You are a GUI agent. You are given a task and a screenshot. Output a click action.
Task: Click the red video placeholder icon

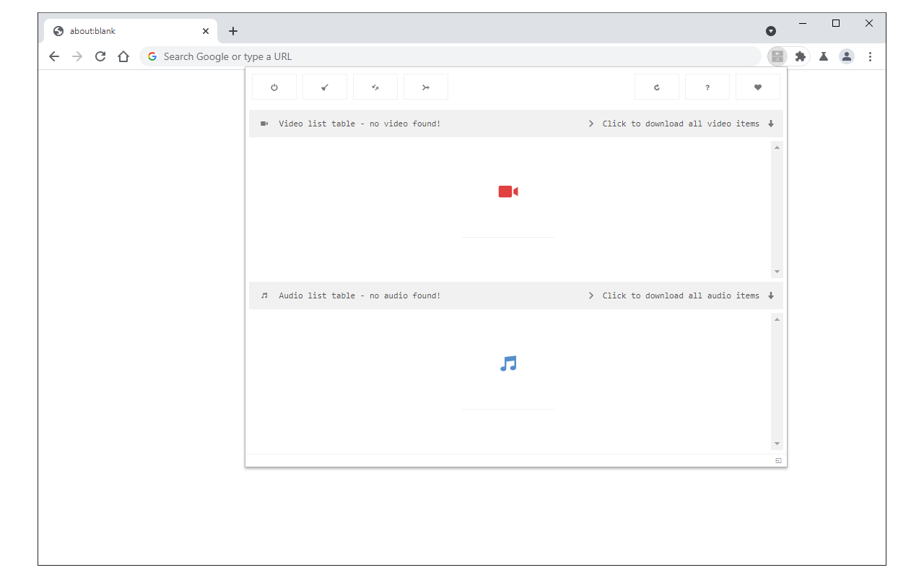507,191
